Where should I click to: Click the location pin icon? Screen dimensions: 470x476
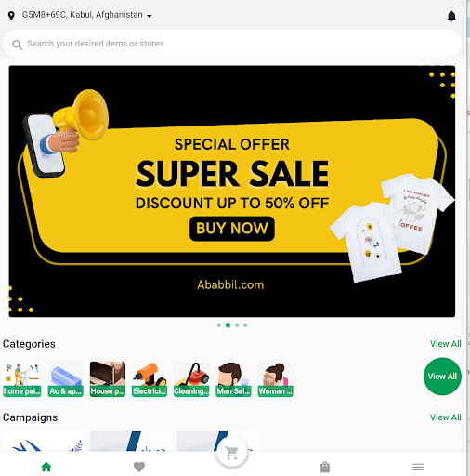tap(11, 16)
